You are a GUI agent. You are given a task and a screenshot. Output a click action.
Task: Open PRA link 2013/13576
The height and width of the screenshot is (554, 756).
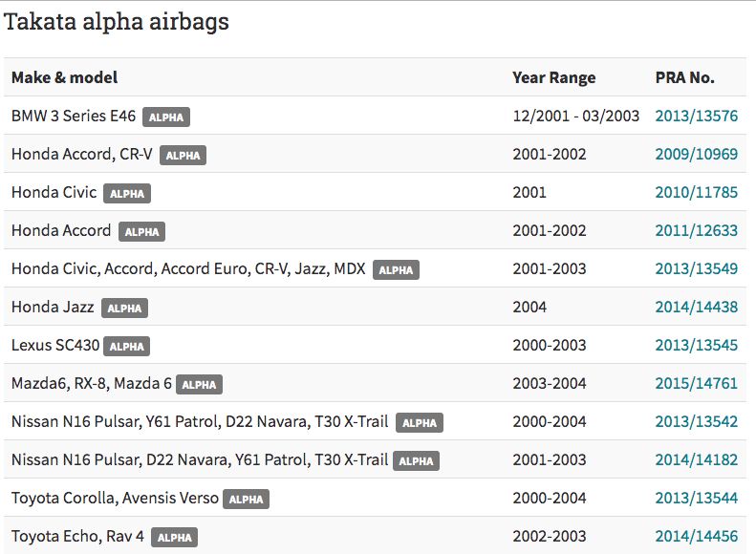pyautogui.click(x=696, y=117)
